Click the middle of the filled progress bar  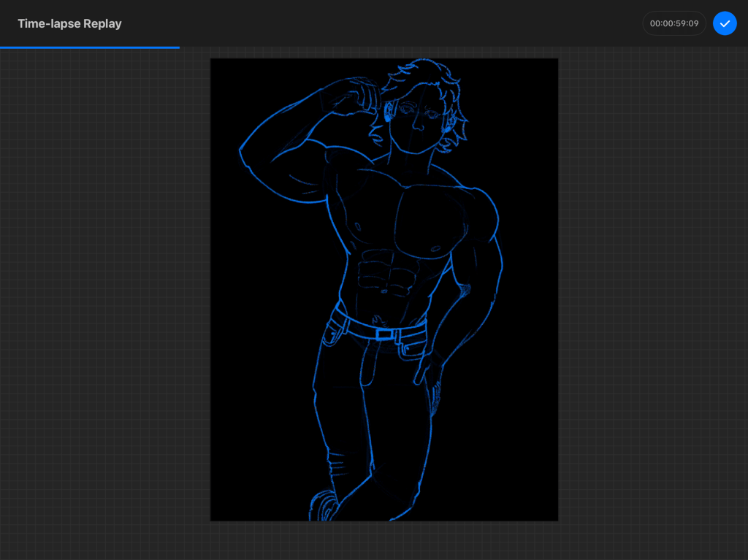pyautogui.click(x=90, y=47)
